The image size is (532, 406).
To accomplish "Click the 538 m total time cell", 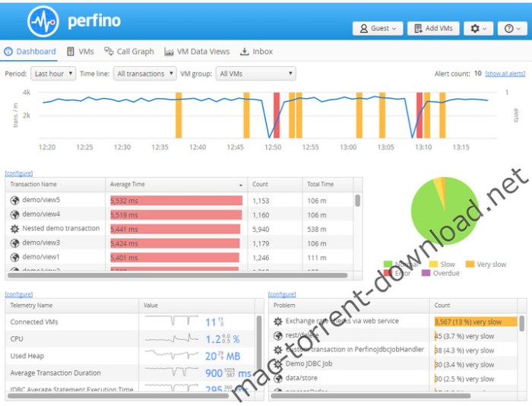I will [317, 230].
